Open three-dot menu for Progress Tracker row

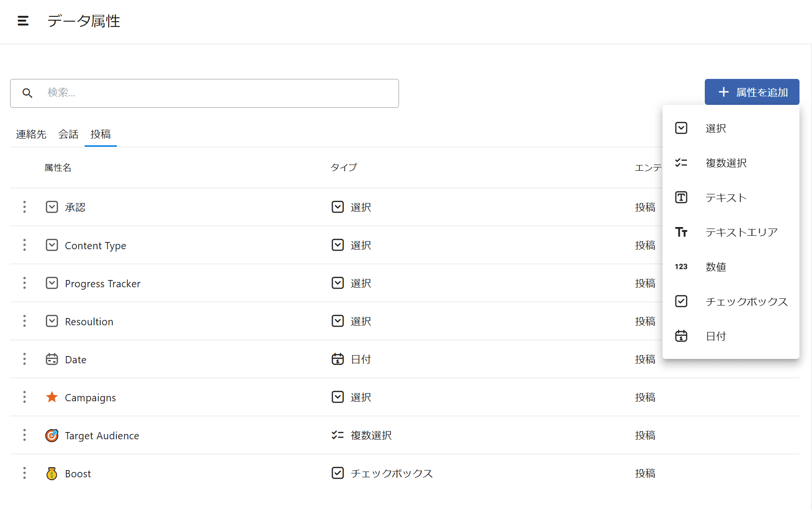coord(25,283)
